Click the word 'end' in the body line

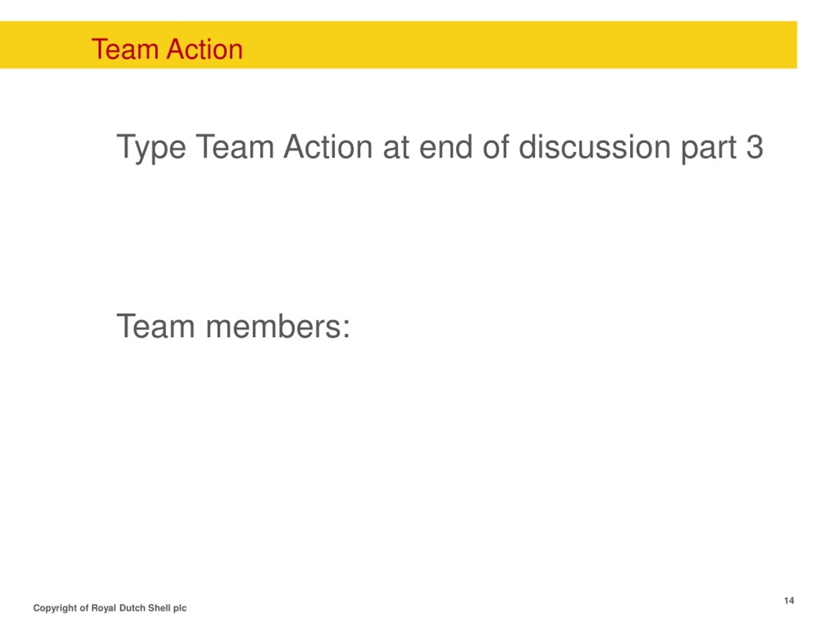pyautogui.click(x=446, y=147)
